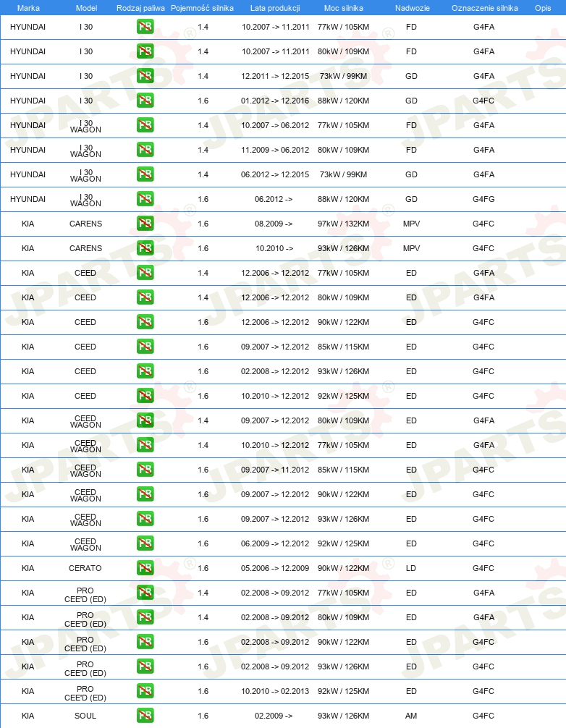Viewport: 566px width, 728px height.
Task: Select the G4FG engine code cell
Action: point(483,199)
